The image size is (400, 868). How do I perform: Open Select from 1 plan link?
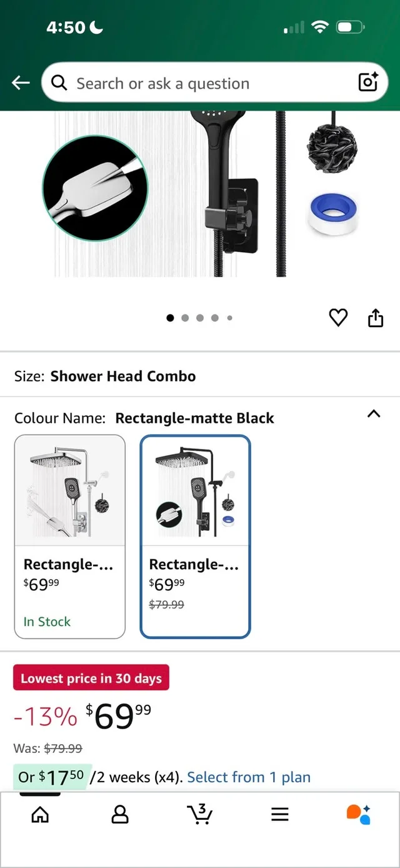click(249, 777)
